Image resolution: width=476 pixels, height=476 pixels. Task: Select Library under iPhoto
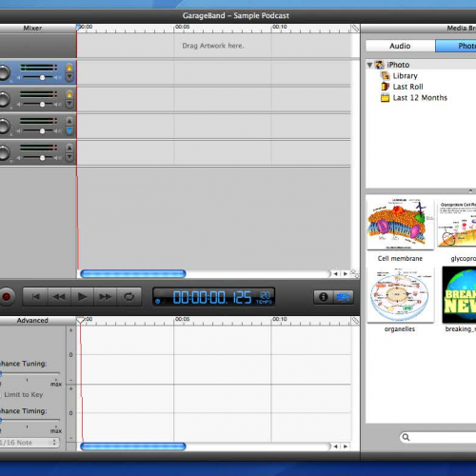point(406,76)
